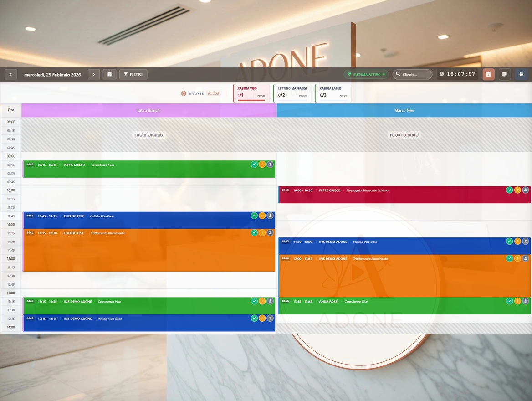Open the 11:30 Iris Demo Adone appointment

404,246
